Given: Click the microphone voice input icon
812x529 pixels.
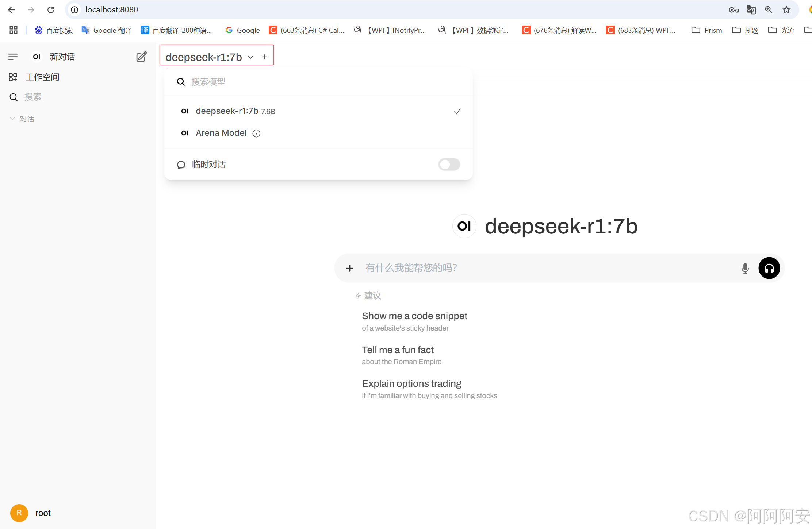Looking at the screenshot, I should 745,268.
